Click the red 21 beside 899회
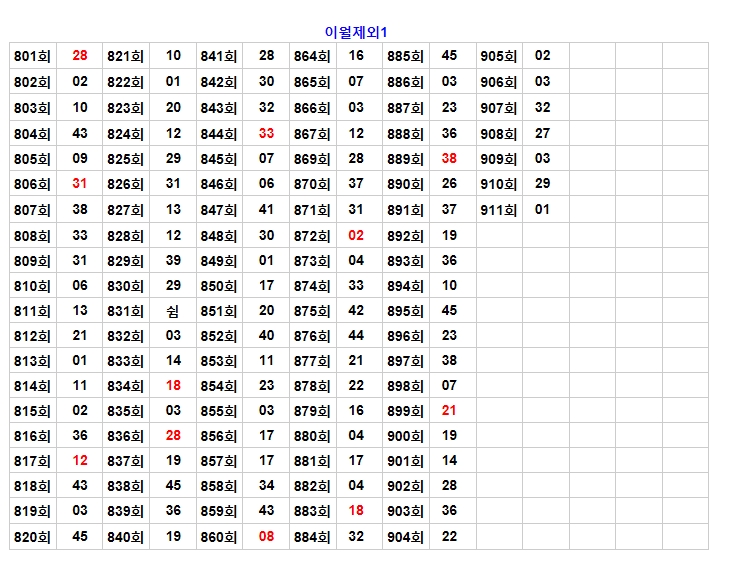Image resolution: width=732 pixels, height=577 pixels. [449, 410]
